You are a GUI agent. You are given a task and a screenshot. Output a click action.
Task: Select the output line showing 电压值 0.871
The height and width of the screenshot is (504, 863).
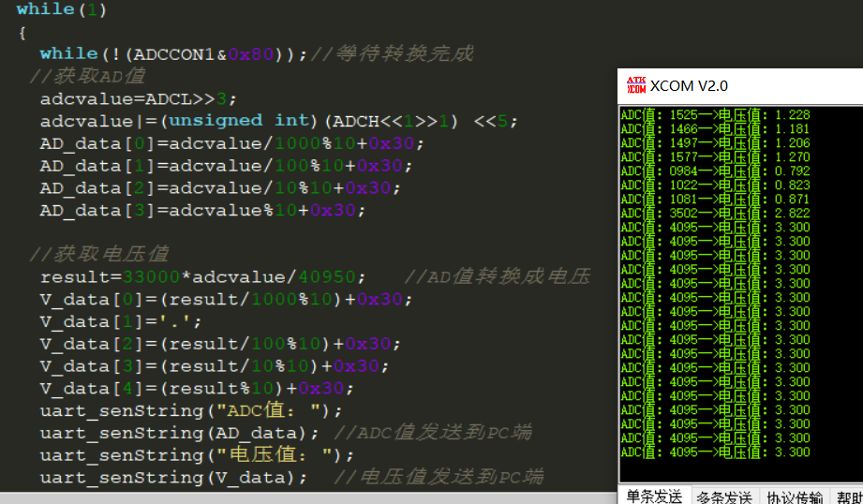(x=716, y=200)
